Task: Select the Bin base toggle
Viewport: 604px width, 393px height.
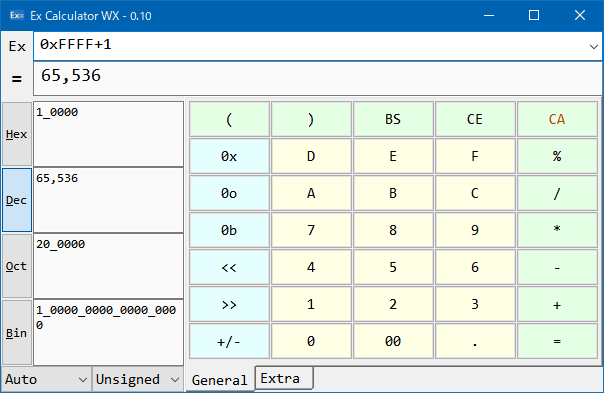Action: coord(17,333)
